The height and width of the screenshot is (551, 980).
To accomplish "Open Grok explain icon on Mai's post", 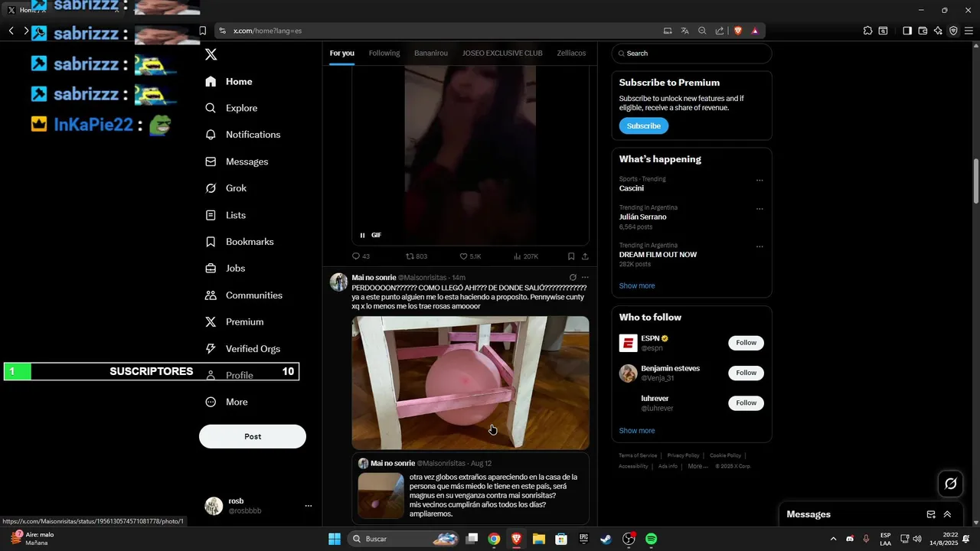I will click(x=573, y=278).
